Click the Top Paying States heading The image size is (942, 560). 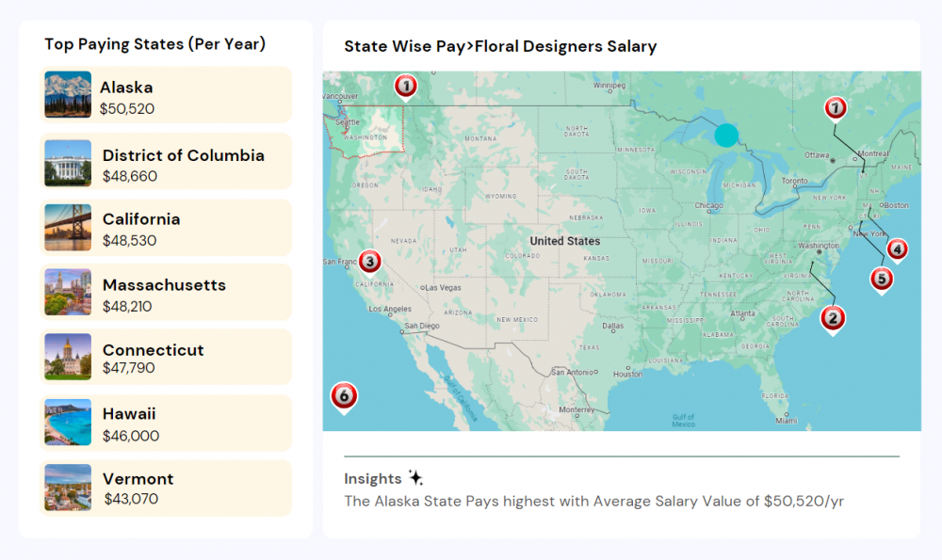(x=154, y=43)
